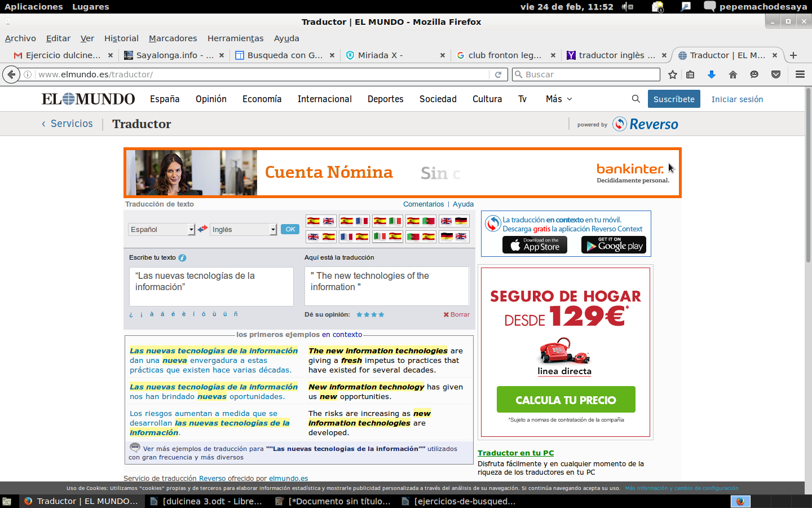The width and height of the screenshot is (812, 508).
Task: Click the El Mundo search magnifier
Action: click(x=636, y=99)
